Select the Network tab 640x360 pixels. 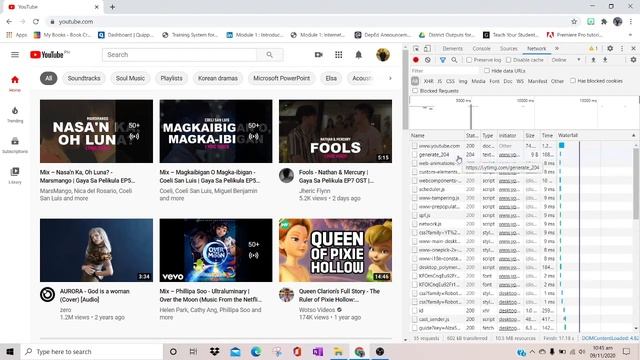[536, 48]
